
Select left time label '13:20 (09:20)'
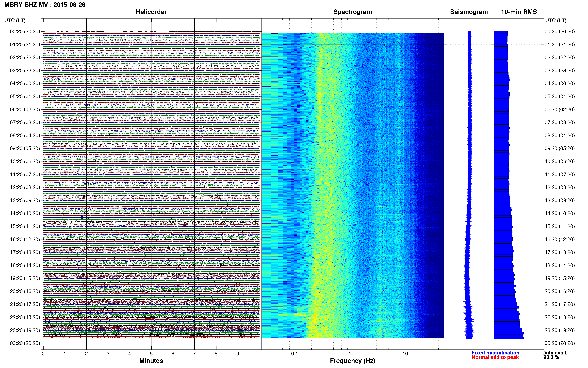(x=25, y=200)
